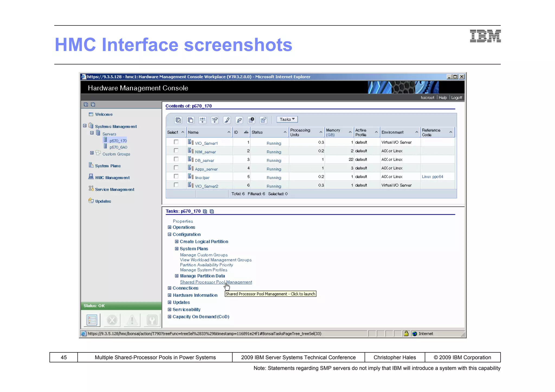This screenshot has height=392, width=555.
Task: Open Manage System Profiles task
Action: 204,270
